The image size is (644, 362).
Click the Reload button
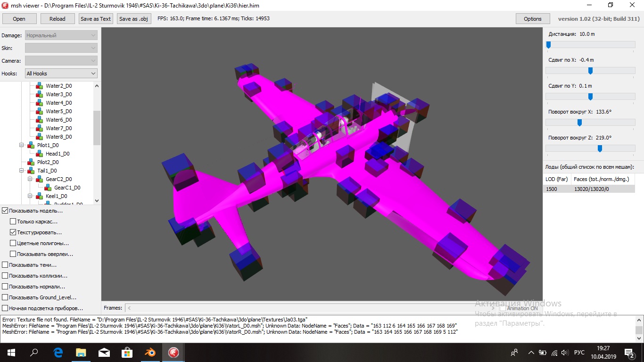[x=58, y=19]
